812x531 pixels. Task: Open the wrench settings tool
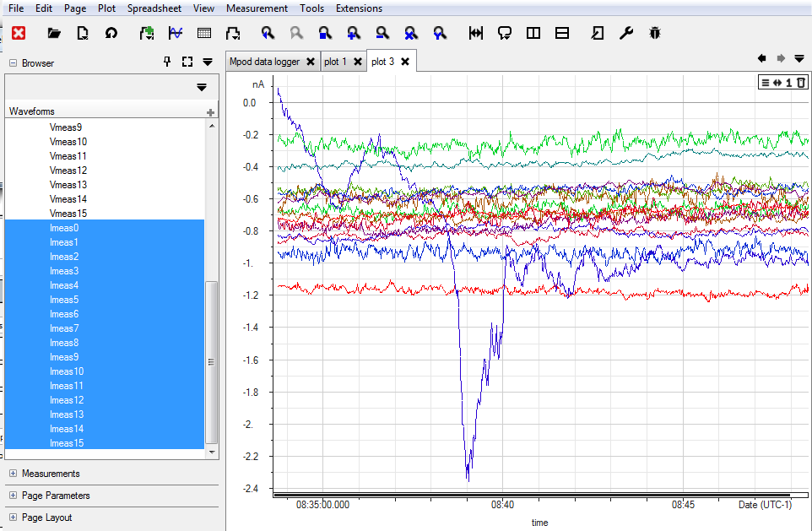click(626, 34)
